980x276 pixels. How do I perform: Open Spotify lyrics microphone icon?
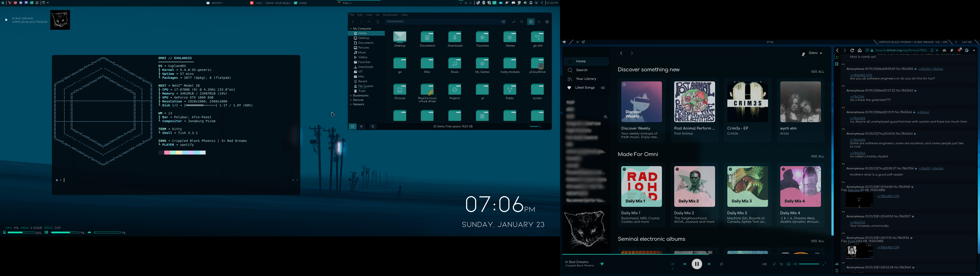tap(774, 264)
